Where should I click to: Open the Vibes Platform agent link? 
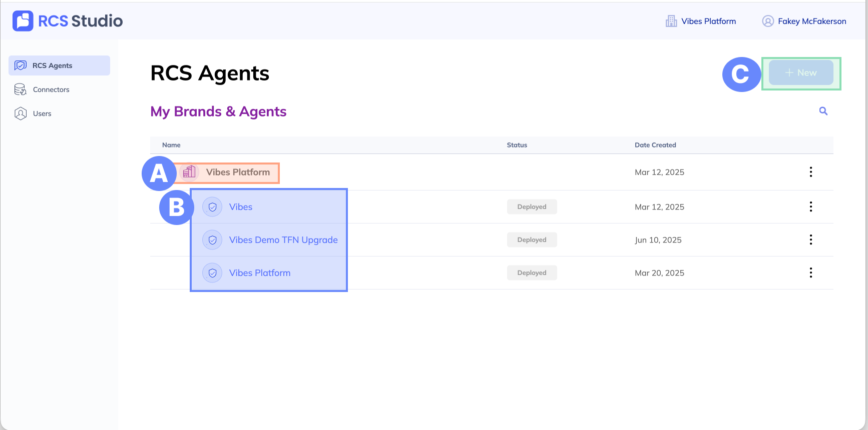(x=260, y=273)
